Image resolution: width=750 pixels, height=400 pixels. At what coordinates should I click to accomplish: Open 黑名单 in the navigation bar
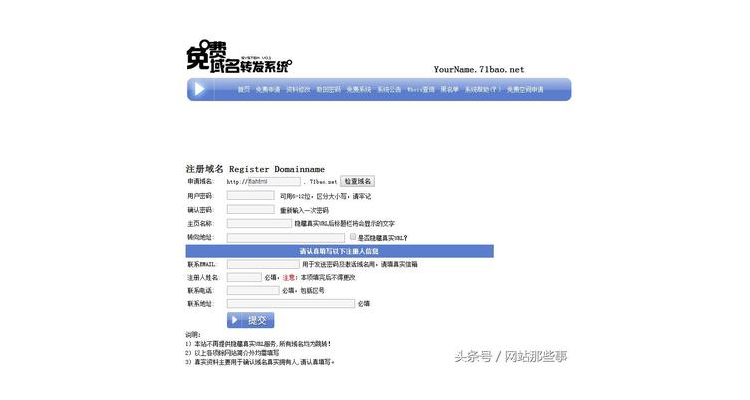(450, 89)
